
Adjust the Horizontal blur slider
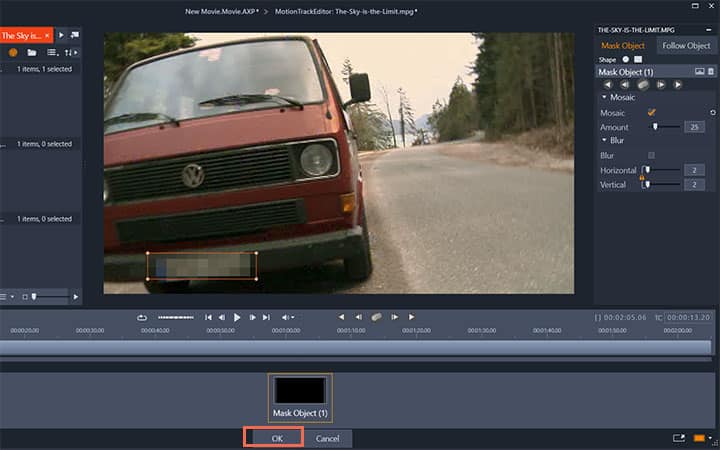(647, 170)
